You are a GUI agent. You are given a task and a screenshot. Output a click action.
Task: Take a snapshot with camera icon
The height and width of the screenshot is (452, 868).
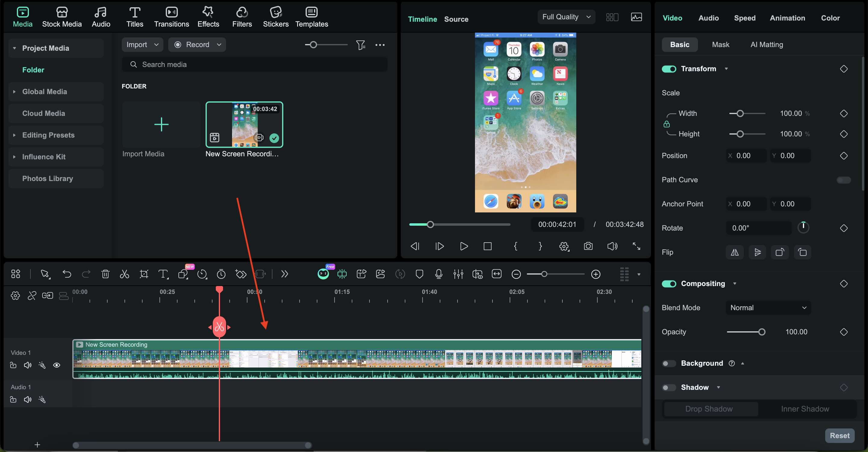tap(588, 246)
